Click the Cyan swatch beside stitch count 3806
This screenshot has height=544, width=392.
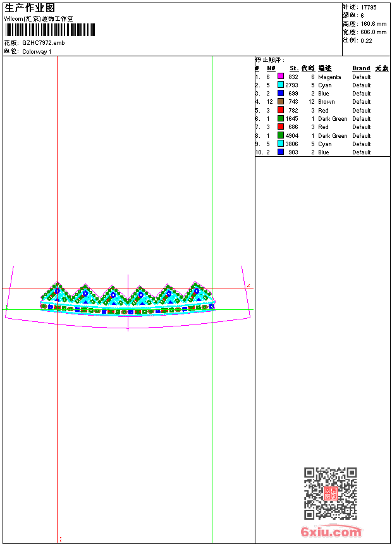281,144
